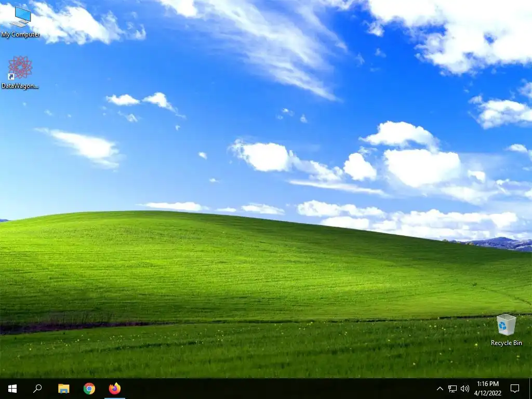Viewport: 532px width, 399px height.
Task: Select the My Computer desktop icon
Action: click(x=20, y=22)
